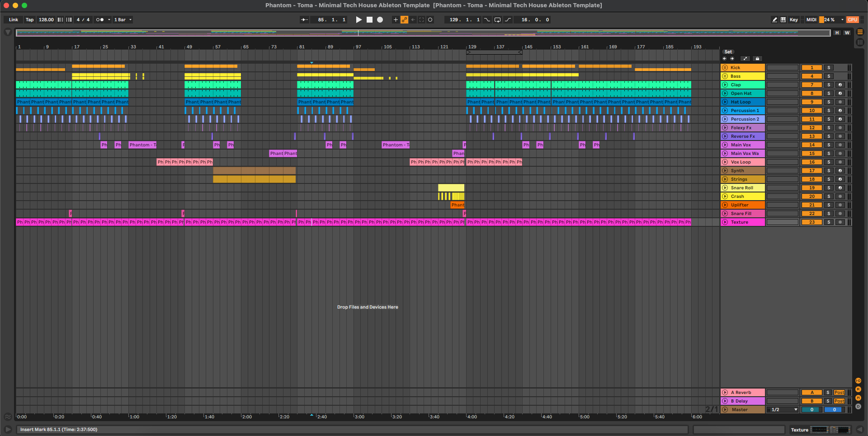Enable Draw Mode pencil icon
This screenshot has height=436, width=868.
[774, 20]
